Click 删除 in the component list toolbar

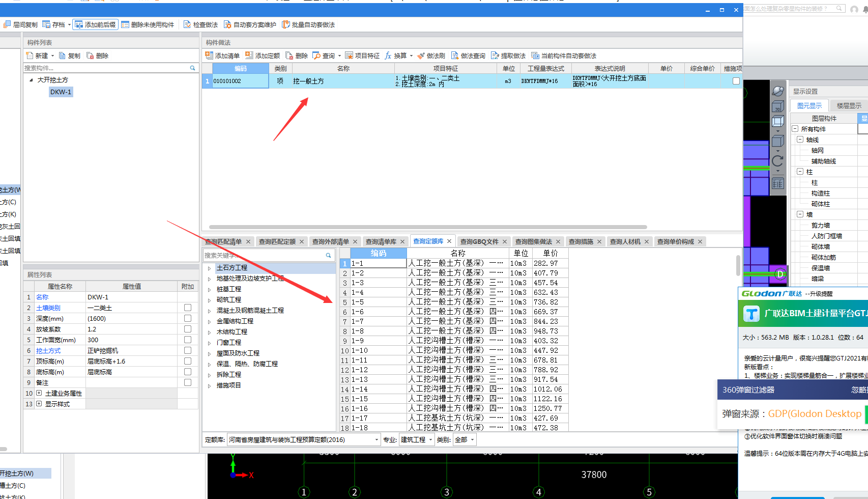coord(97,56)
